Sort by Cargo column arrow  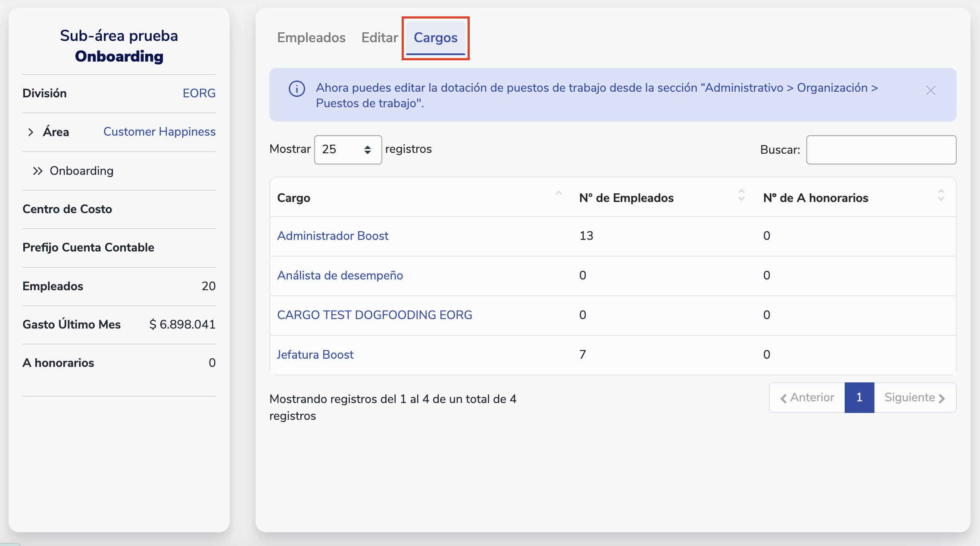coord(559,194)
